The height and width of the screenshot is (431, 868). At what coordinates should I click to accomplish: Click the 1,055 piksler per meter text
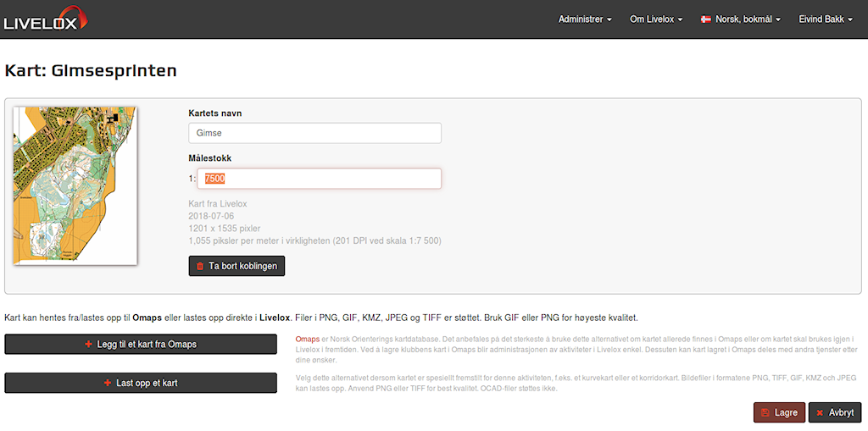pyautogui.click(x=315, y=241)
